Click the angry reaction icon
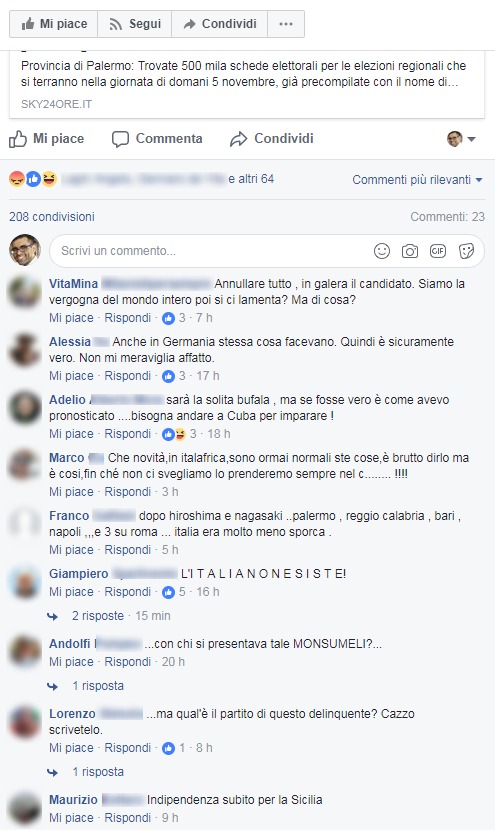 coord(17,179)
